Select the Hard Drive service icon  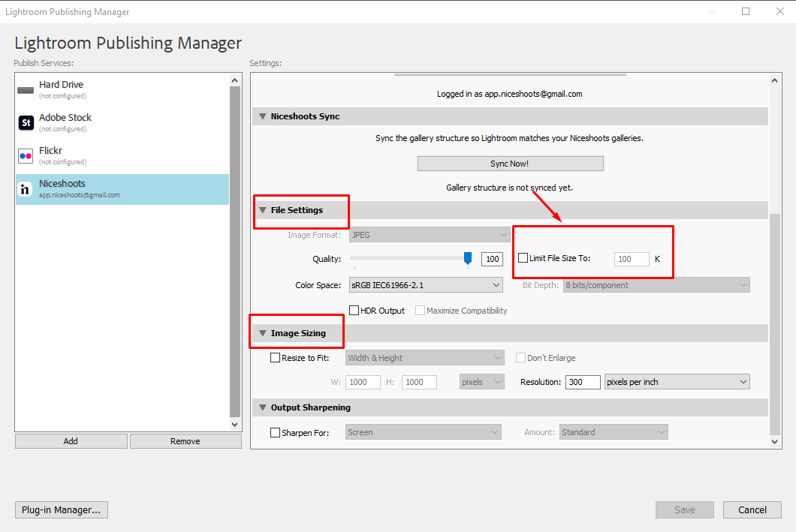click(26, 90)
